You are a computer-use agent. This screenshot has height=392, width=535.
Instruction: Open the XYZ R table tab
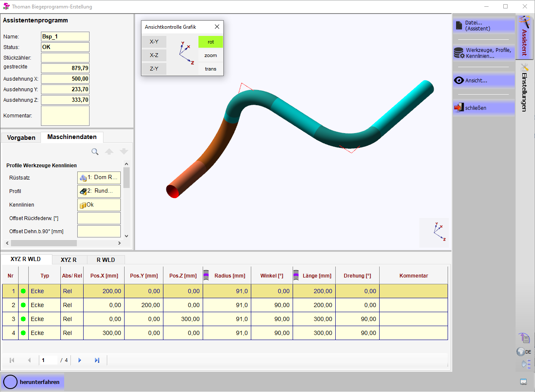68,260
